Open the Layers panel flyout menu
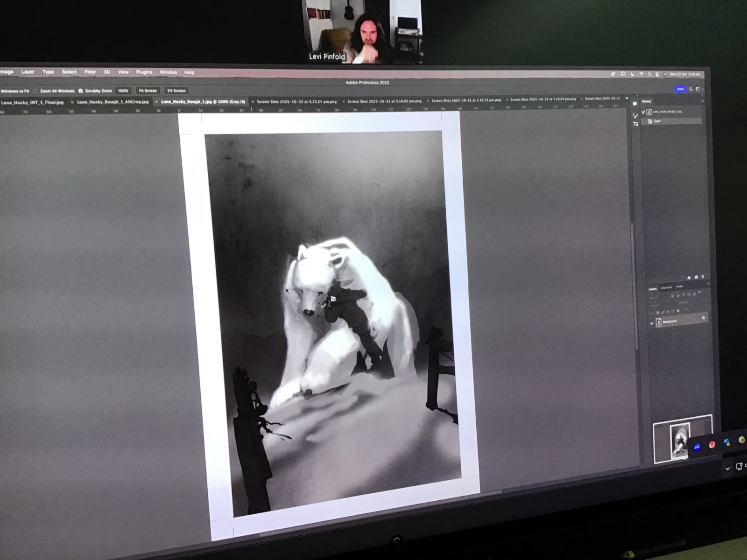Screen dimensions: 747x560 708,284
